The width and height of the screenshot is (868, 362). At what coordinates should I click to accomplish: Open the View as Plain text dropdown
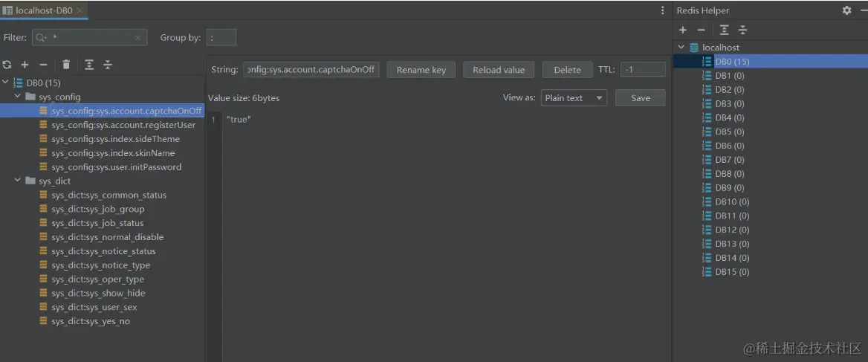tap(574, 98)
